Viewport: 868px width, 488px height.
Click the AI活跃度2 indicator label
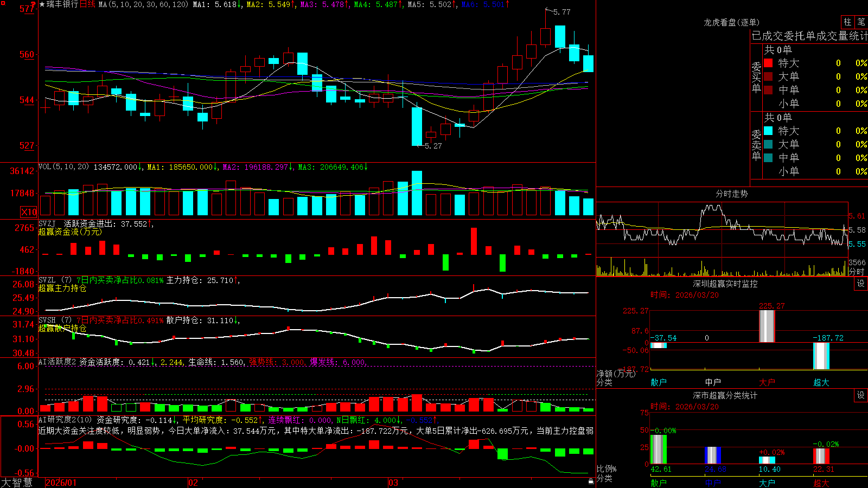(57, 362)
